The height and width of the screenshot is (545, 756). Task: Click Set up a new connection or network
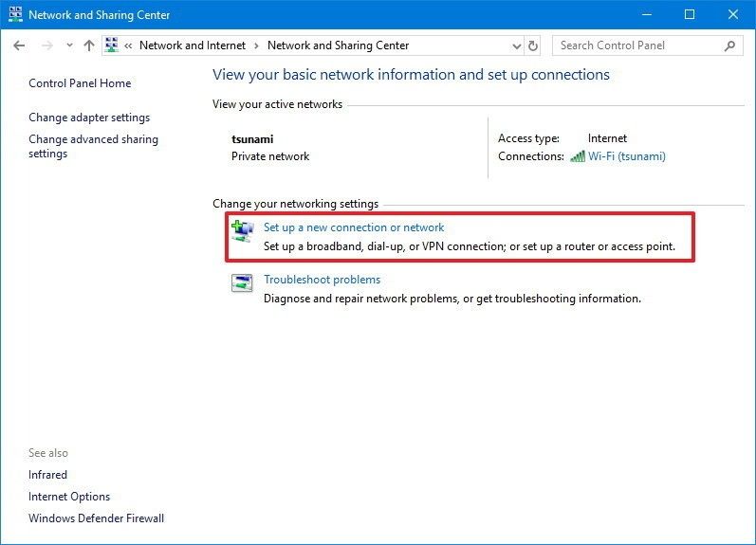[354, 227]
